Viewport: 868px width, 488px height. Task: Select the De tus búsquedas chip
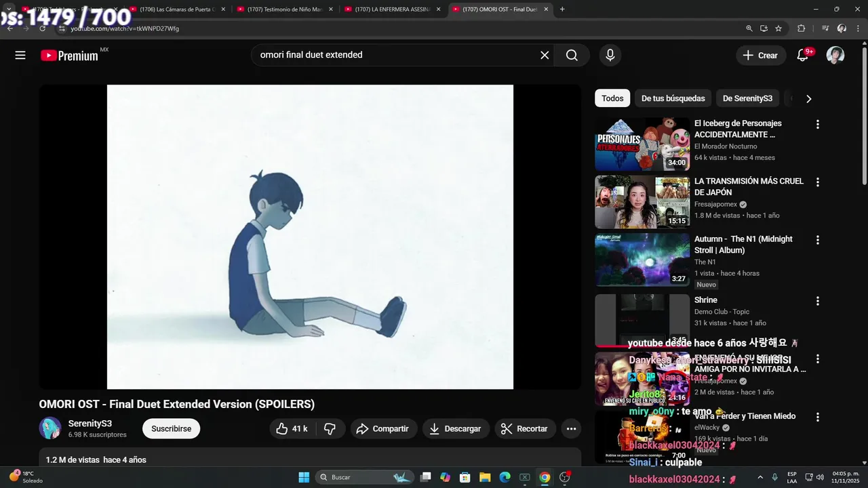point(673,98)
